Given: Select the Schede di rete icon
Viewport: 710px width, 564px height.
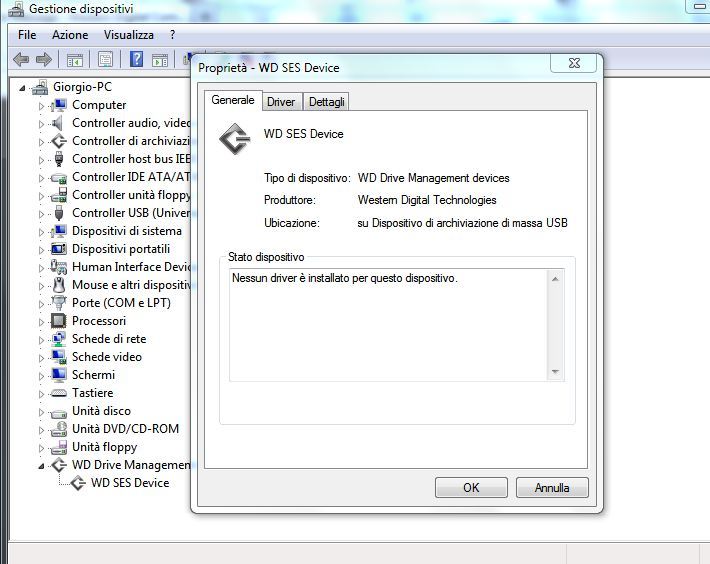Looking at the screenshot, I should [x=59, y=339].
